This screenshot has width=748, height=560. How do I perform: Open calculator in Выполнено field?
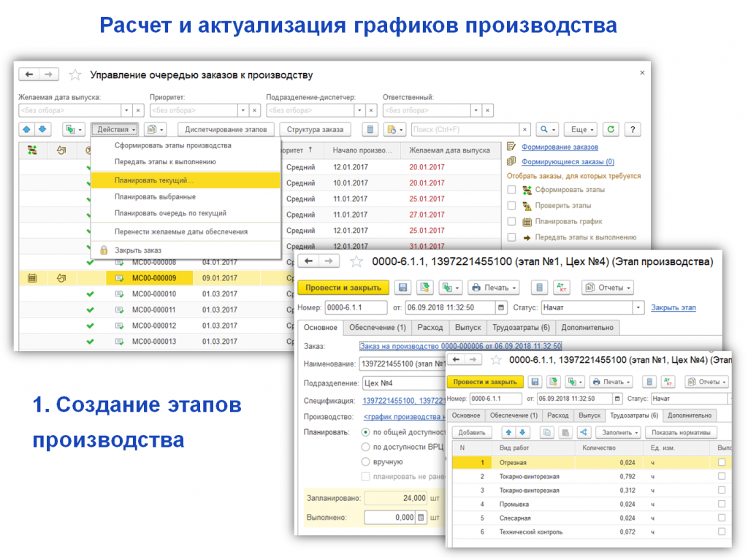click(421, 518)
